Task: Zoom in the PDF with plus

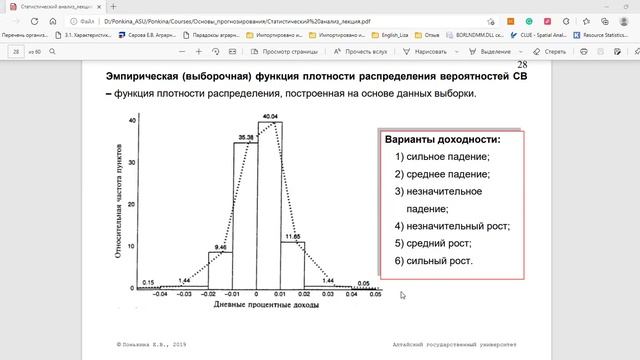Action: [x=199, y=51]
